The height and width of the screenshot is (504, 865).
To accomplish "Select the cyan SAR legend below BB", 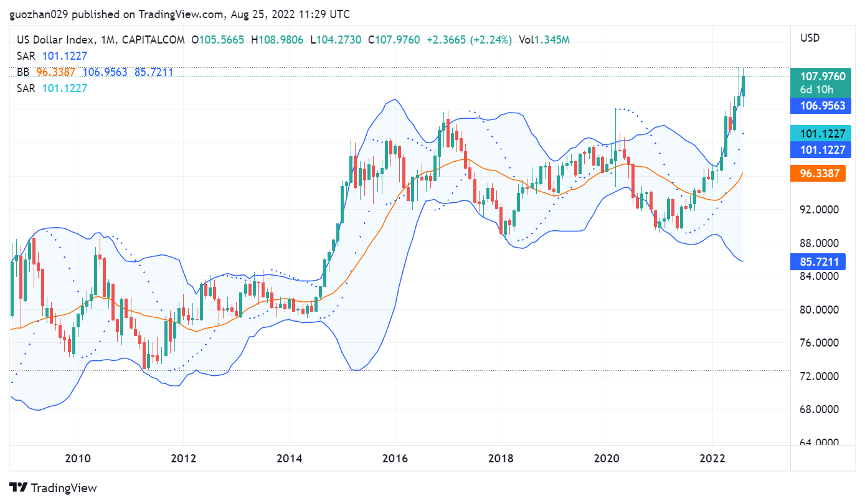I will coord(52,88).
